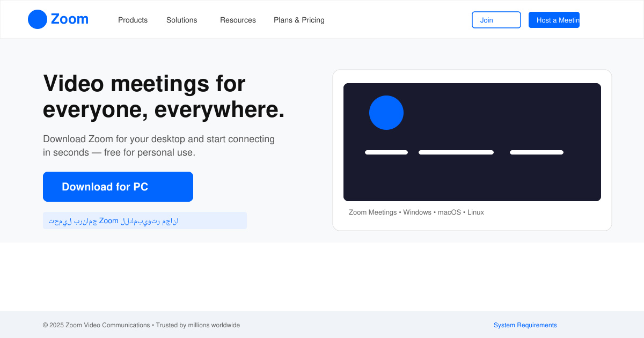Click Download for PC button

118,187
